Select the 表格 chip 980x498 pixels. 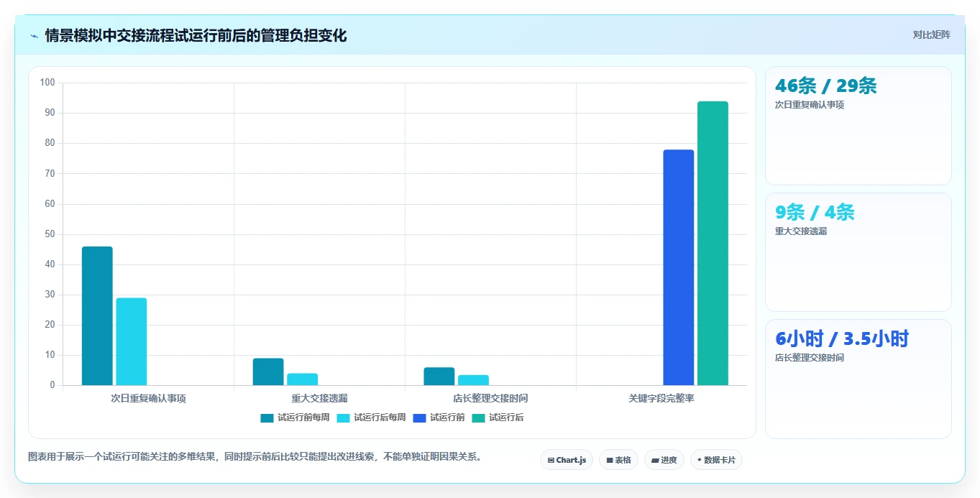[x=619, y=460]
